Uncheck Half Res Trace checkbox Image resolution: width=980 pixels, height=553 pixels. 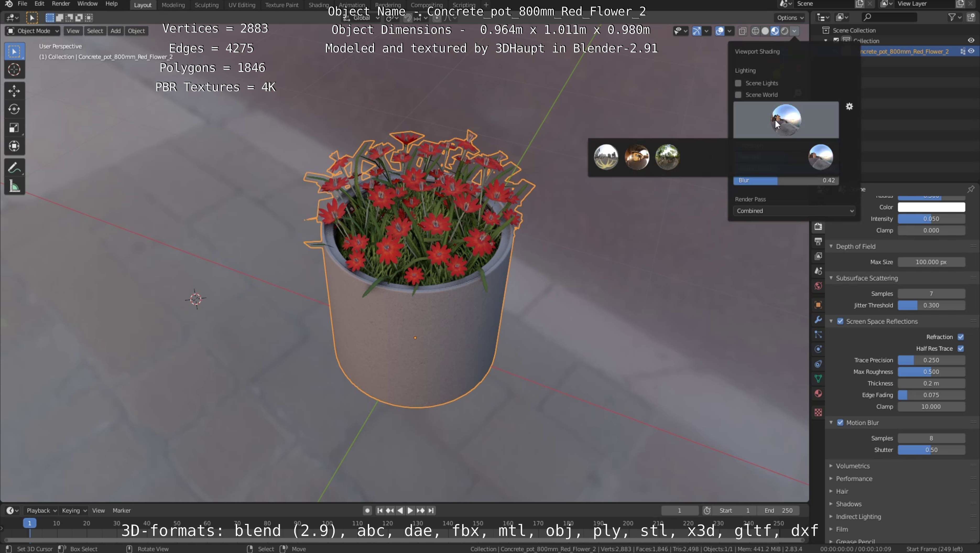[961, 349]
